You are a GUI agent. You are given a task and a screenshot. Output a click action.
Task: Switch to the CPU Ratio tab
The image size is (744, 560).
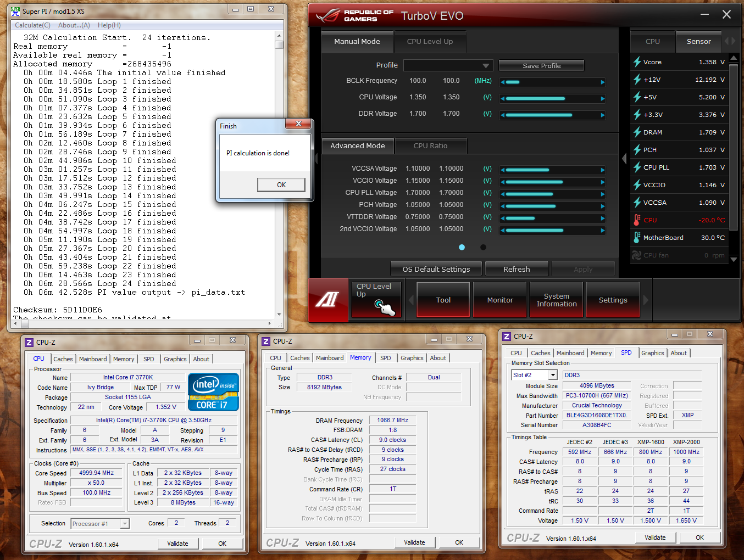click(430, 146)
